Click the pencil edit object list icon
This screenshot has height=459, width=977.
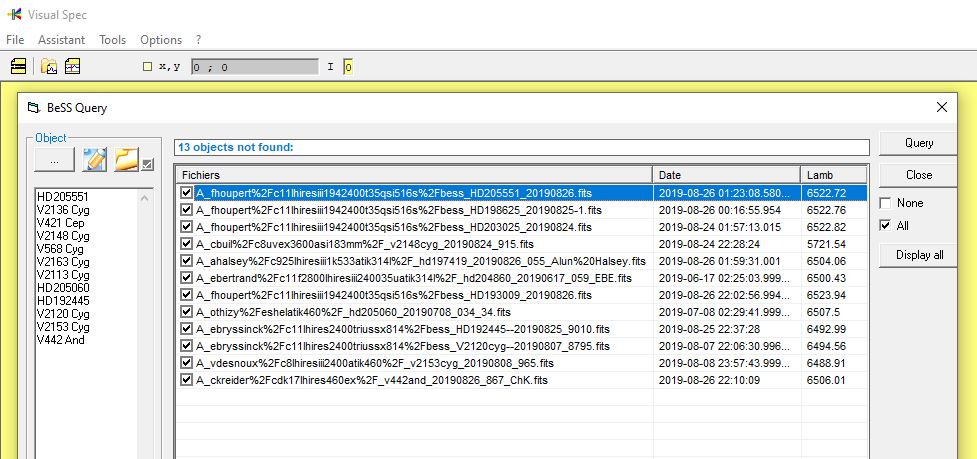pyautogui.click(x=95, y=160)
